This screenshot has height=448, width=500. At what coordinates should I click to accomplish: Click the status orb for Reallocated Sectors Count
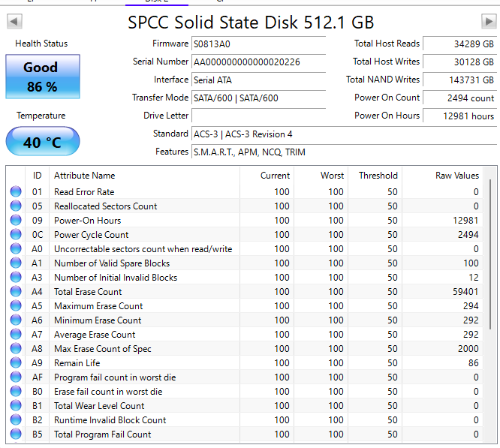pos(17,206)
